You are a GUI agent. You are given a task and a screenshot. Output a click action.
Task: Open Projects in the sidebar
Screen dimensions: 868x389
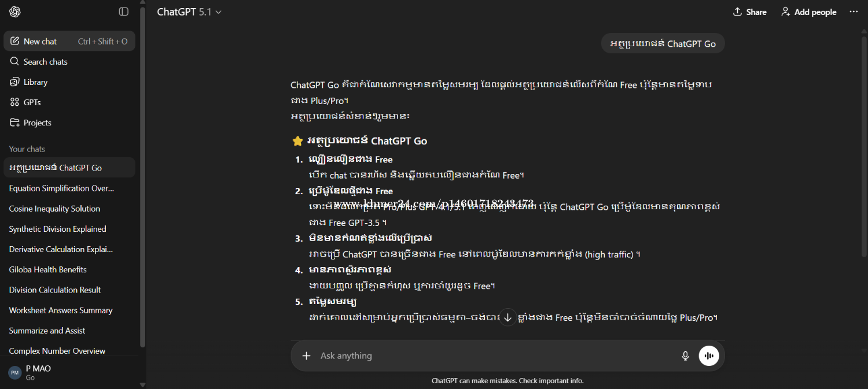(37, 123)
